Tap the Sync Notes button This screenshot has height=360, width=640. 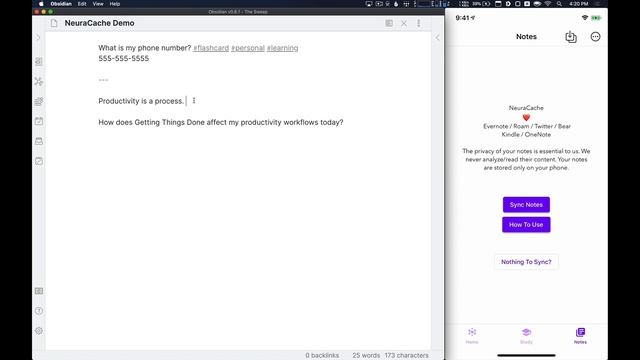[526, 204]
